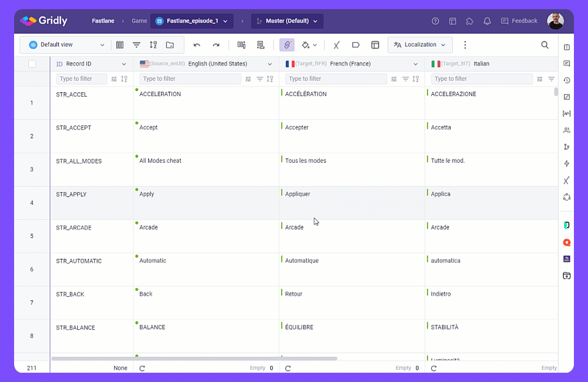This screenshot has height=382, width=588.
Task: Open the orange round add-on icon in right sidebar
Action: pos(567,242)
